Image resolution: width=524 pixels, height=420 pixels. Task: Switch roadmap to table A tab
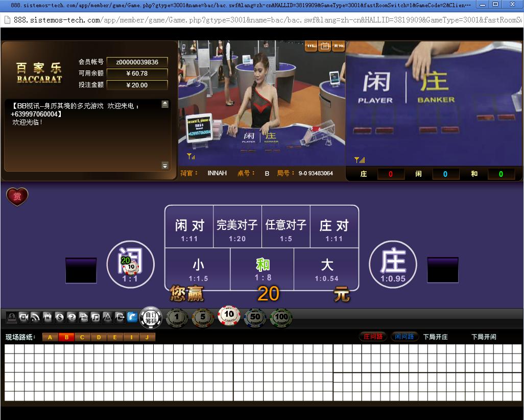click(50, 337)
